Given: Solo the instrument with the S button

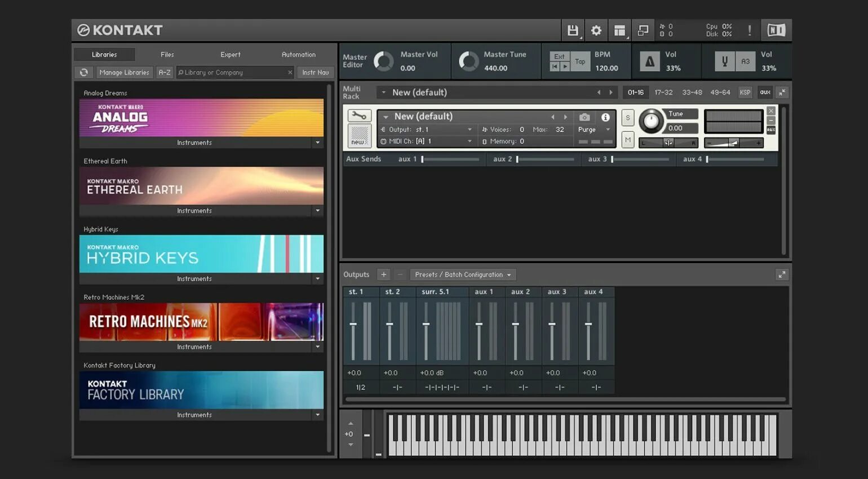Looking at the screenshot, I should [628, 118].
